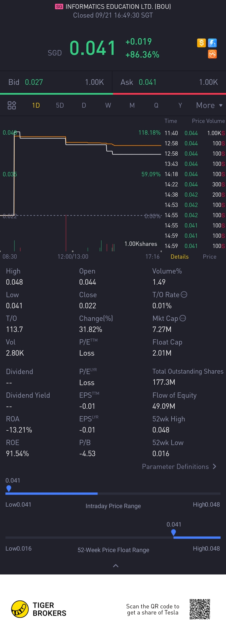Screen dimensions: 226x644
Task: Click the blue lightning bolt badge icon
Action: 212,43
